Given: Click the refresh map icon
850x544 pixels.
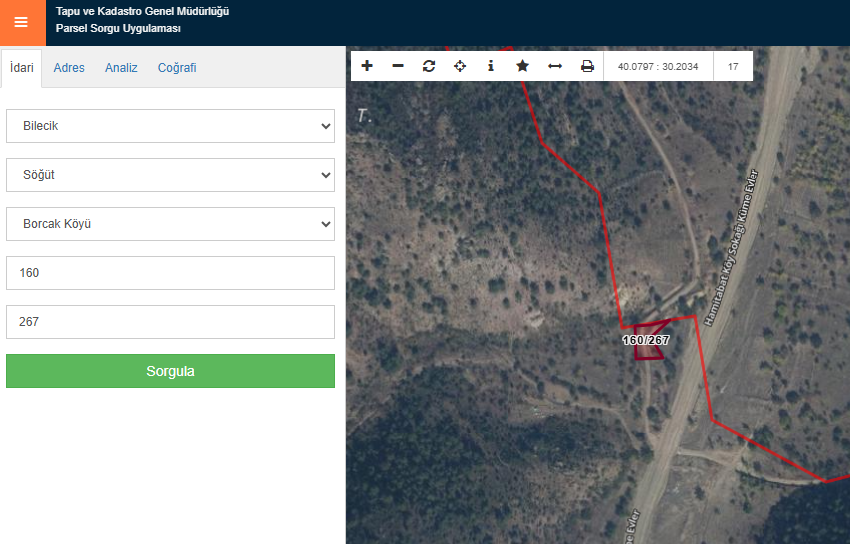Looking at the screenshot, I should tap(429, 66).
